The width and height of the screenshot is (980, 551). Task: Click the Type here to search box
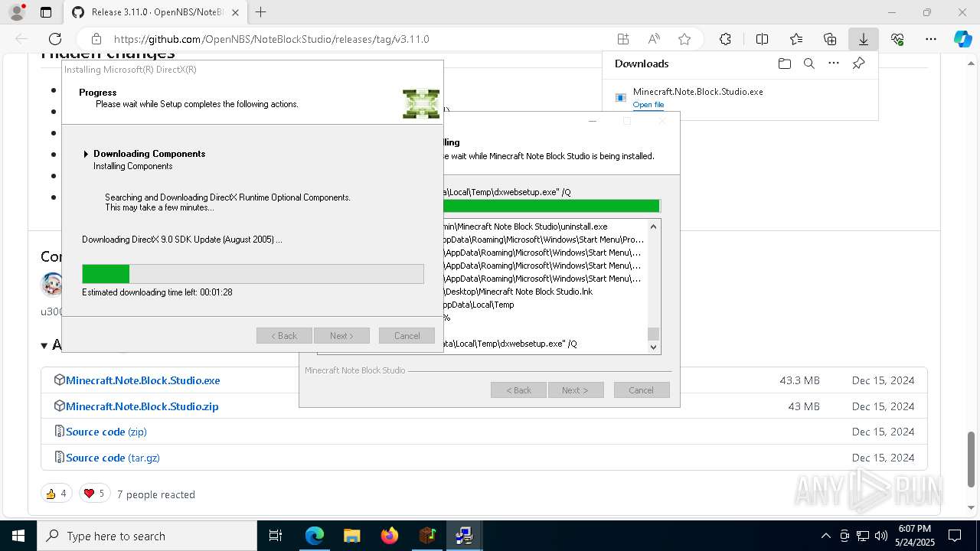(147, 536)
